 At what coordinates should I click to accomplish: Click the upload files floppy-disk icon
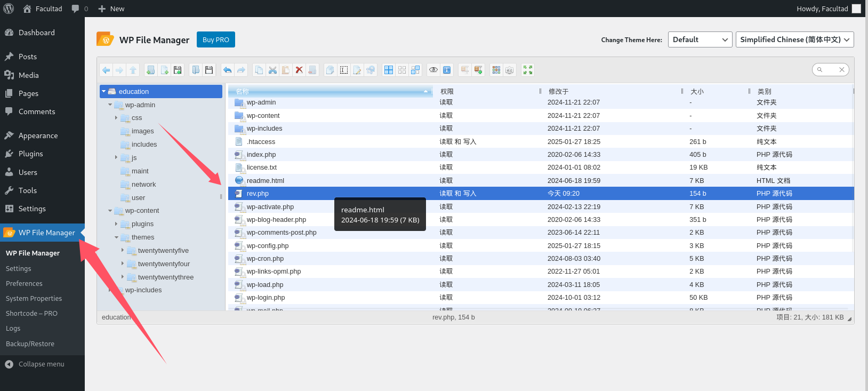(178, 70)
